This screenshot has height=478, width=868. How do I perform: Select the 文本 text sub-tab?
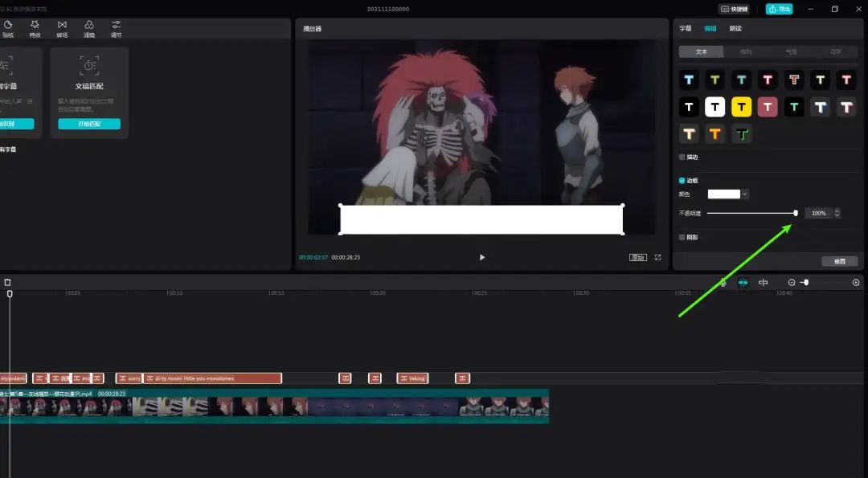click(x=702, y=51)
